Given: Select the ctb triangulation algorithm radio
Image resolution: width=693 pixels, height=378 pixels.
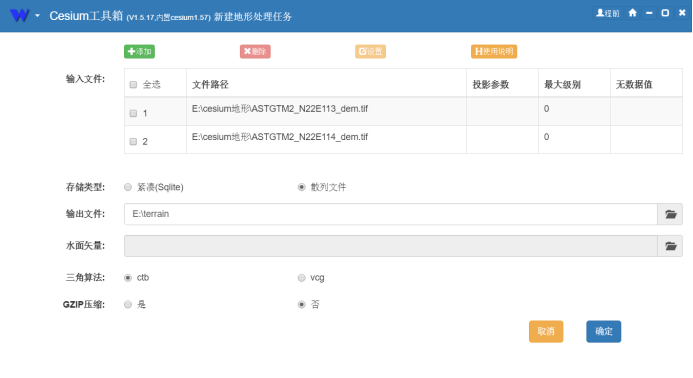Looking at the screenshot, I should pos(128,278).
